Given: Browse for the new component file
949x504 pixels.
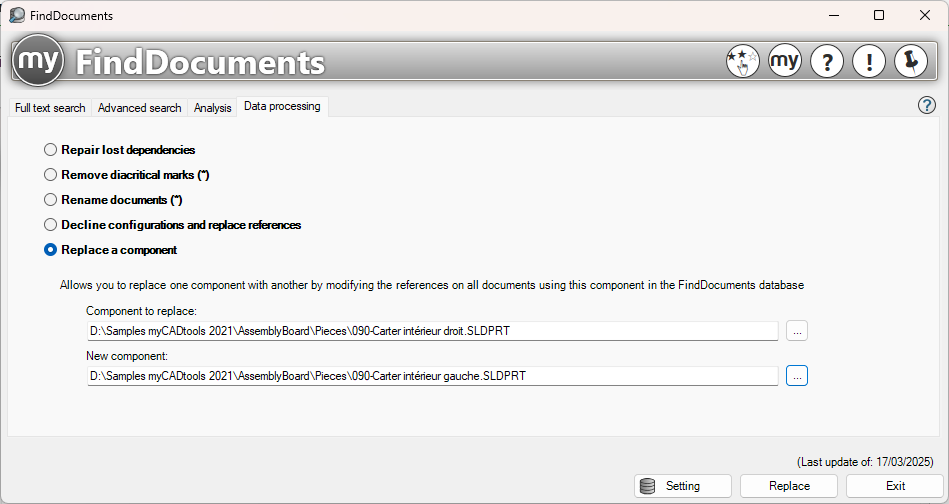Looking at the screenshot, I should point(796,376).
